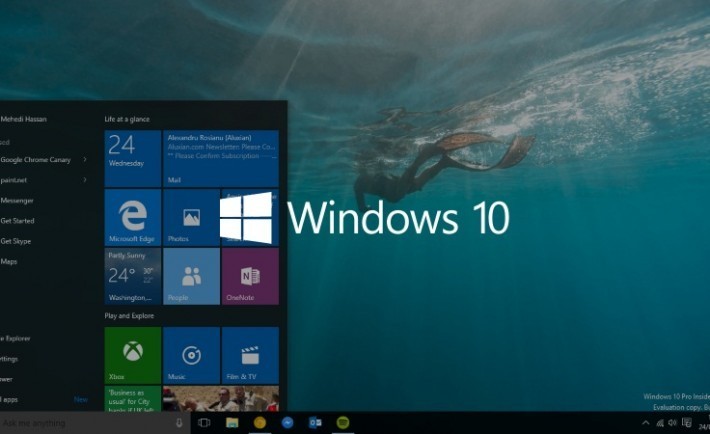Open Google Chrome Canary from Start list
The width and height of the screenshot is (710, 434).
point(35,159)
